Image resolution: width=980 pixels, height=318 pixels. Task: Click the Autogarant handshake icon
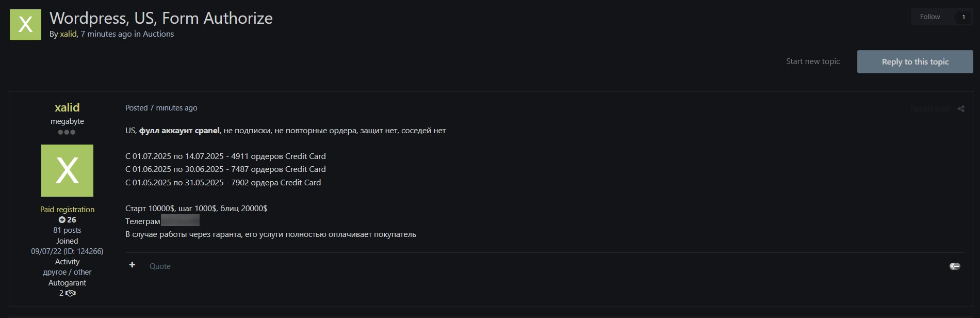point(71,293)
